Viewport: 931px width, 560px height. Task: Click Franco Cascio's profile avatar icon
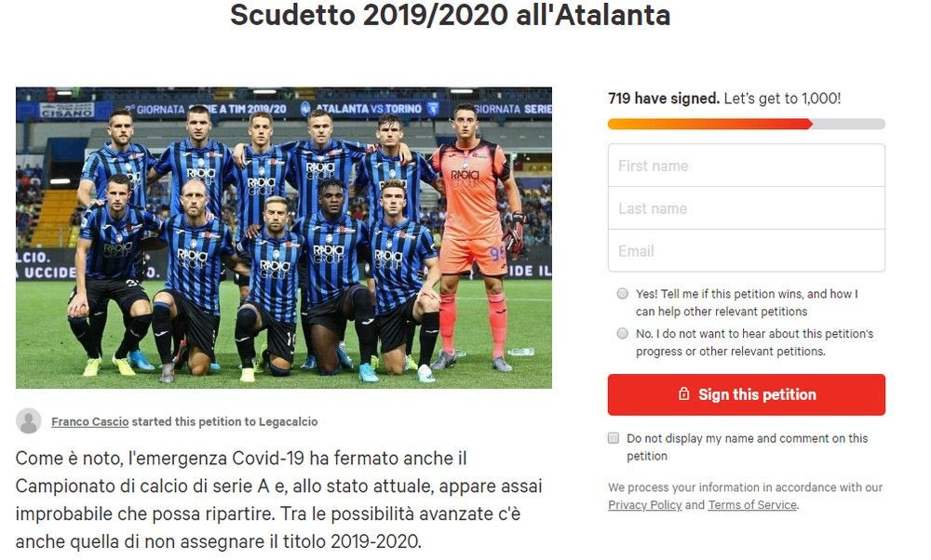click(x=29, y=420)
